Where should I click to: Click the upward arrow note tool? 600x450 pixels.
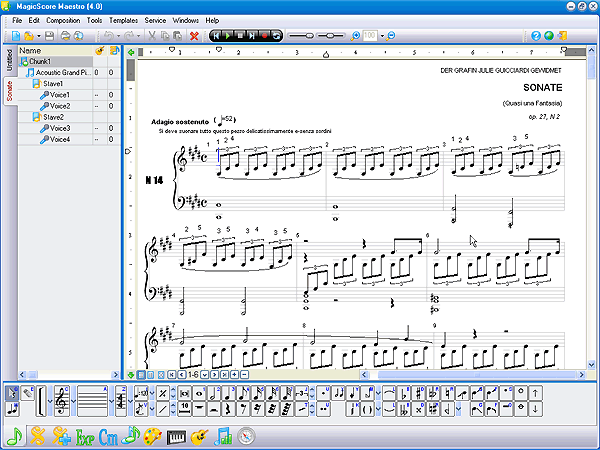pyautogui.click(x=535, y=393)
